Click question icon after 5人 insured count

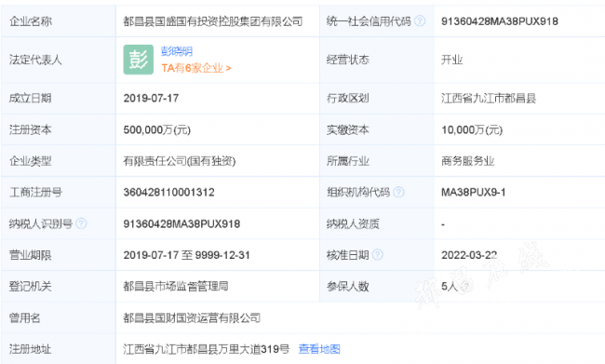pyautogui.click(x=466, y=286)
